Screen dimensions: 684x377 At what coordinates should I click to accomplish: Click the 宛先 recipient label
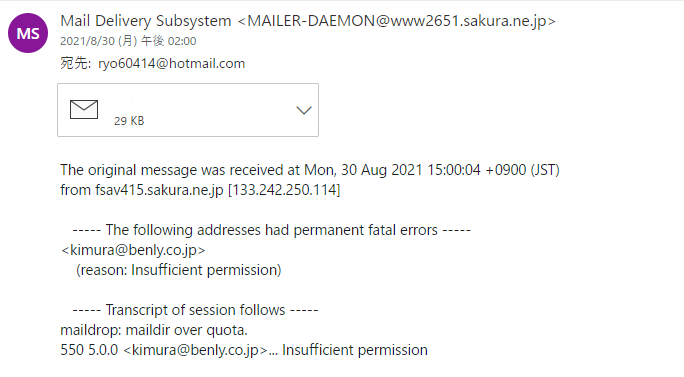75,64
